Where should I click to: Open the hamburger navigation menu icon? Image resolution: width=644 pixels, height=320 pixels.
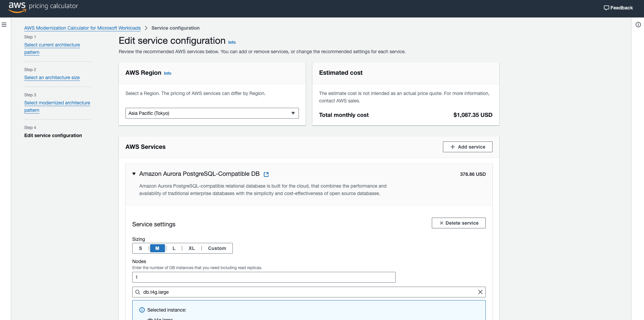(x=4, y=25)
